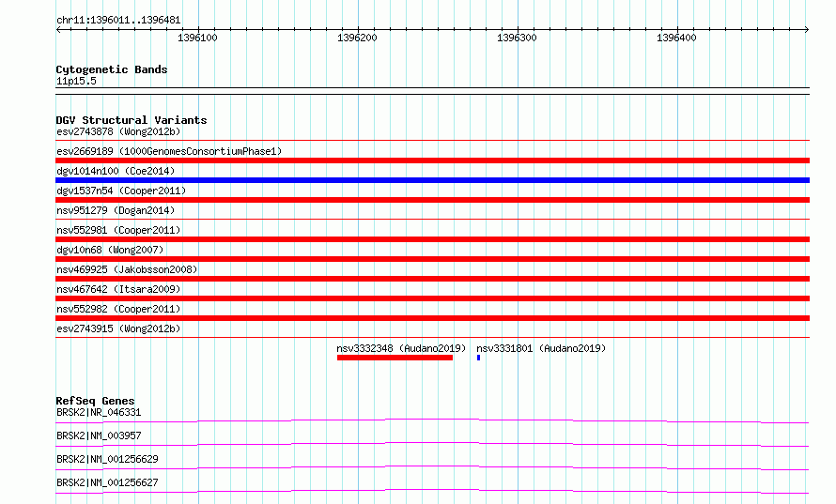The image size is (836, 504).
Task: Click the RefSeq Genes track title
Action: [x=95, y=401]
